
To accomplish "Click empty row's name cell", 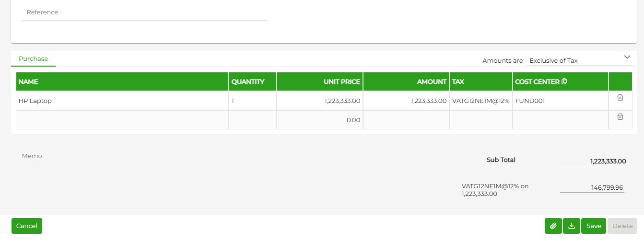I will [x=122, y=120].
